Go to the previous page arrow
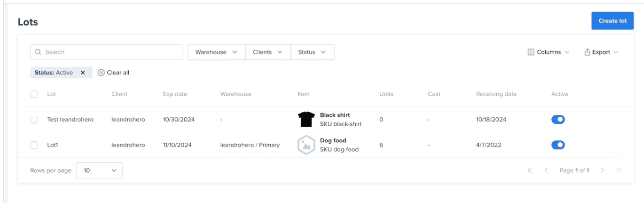The image size is (644, 203). [x=546, y=170]
